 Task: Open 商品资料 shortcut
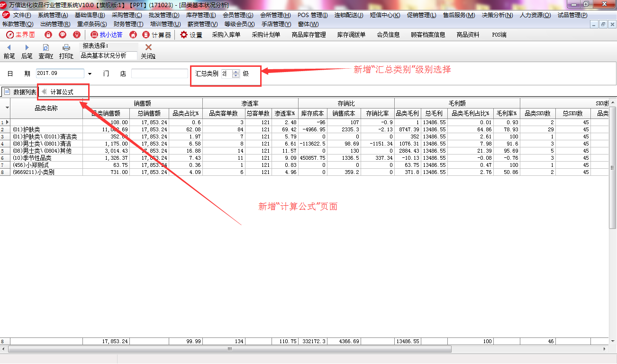(x=468, y=35)
